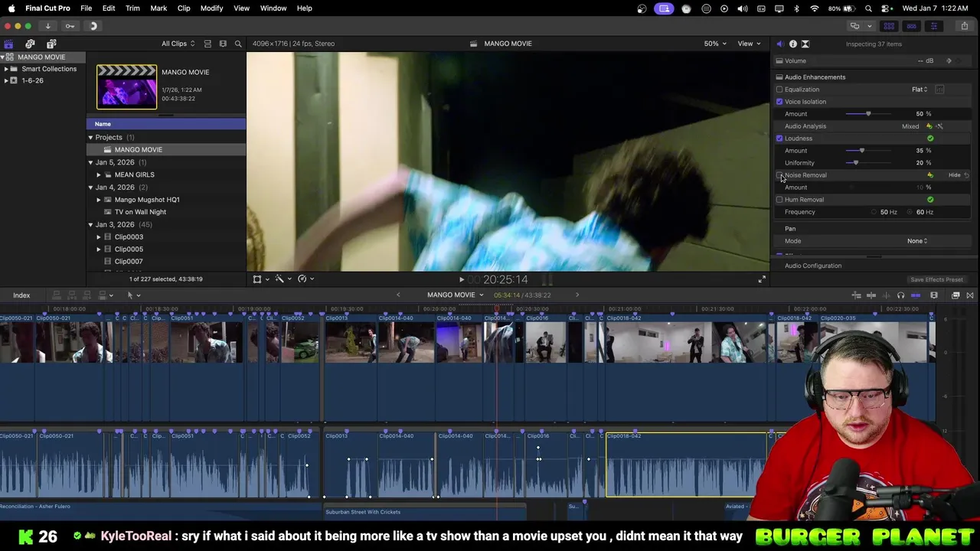This screenshot has width=980, height=551.
Task: Open timeline clip appearance filmstrip icon
Action: (933, 295)
